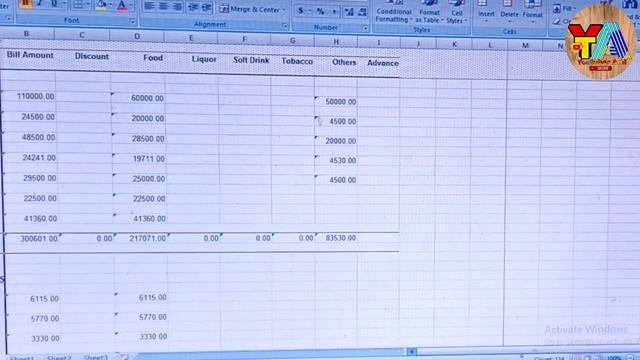Viewport: 640px width, 360px height.
Task: Select the Food header cell
Action: point(153,58)
